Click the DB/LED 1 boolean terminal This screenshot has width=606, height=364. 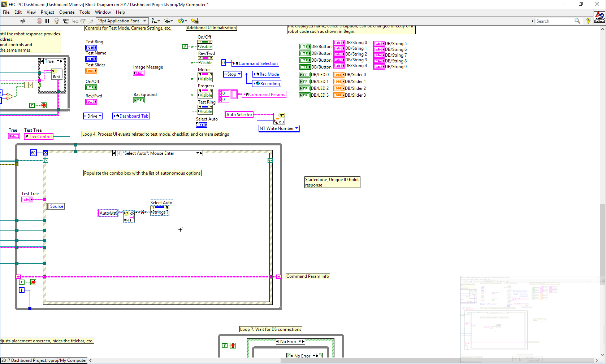pos(305,82)
